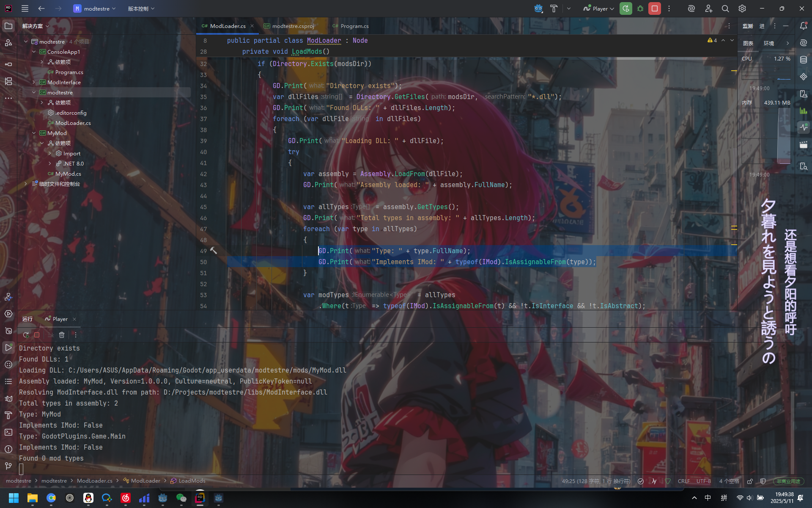Open the Database tool window
812x508 pixels.
tap(804, 60)
